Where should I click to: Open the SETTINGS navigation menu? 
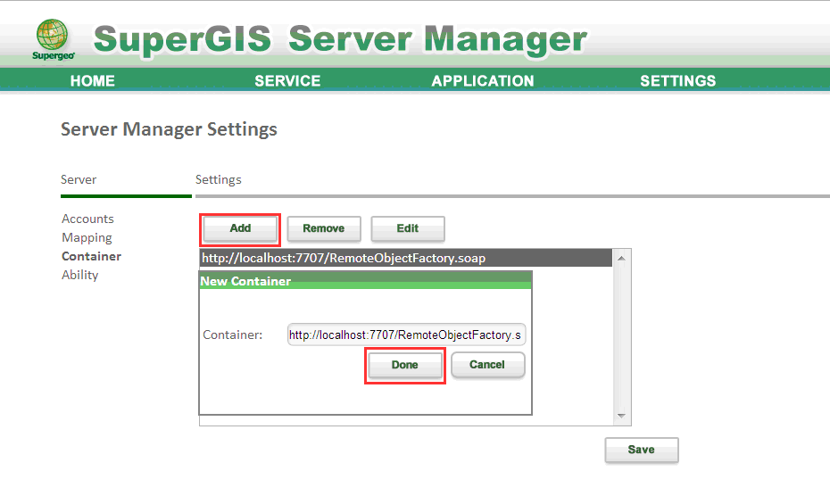pyautogui.click(x=678, y=81)
